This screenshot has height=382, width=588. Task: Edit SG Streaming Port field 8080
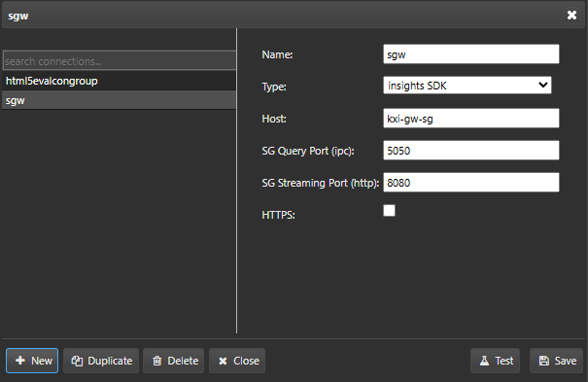471,183
